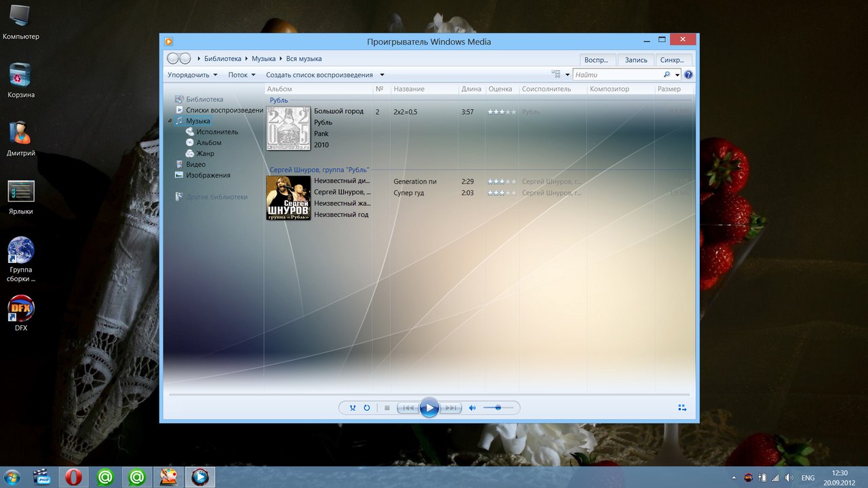Viewport: 868px width, 488px height.
Task: Click the Help question mark icon
Action: (x=688, y=75)
